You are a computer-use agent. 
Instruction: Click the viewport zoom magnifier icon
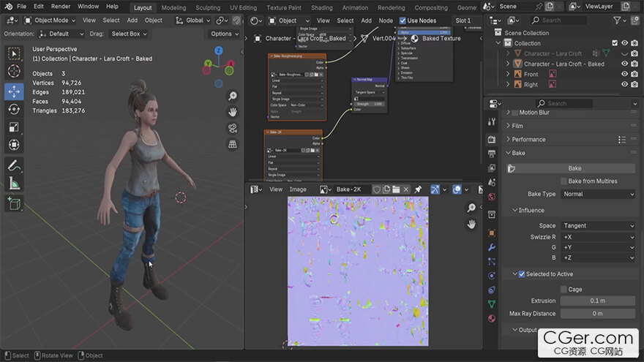(x=233, y=96)
